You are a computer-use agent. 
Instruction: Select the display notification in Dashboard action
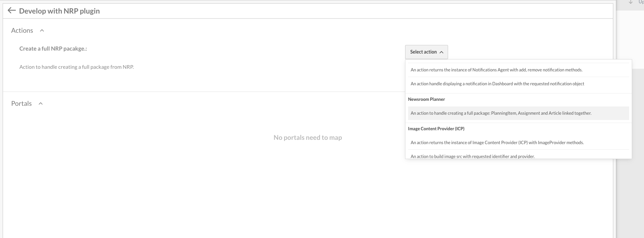(497, 84)
